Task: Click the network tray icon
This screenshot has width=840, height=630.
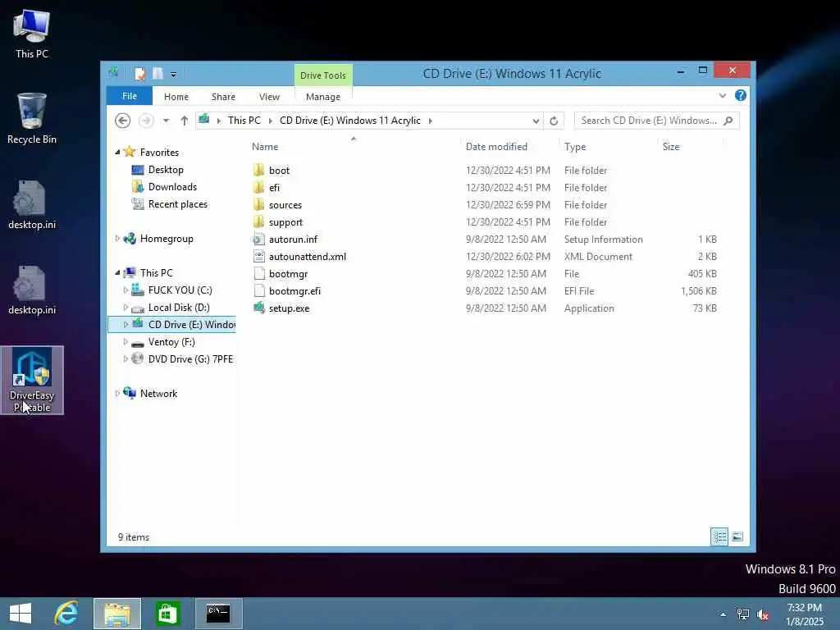Action: pyautogui.click(x=743, y=614)
